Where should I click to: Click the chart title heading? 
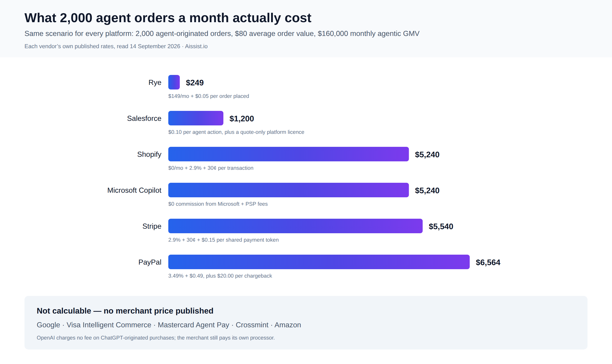point(168,18)
